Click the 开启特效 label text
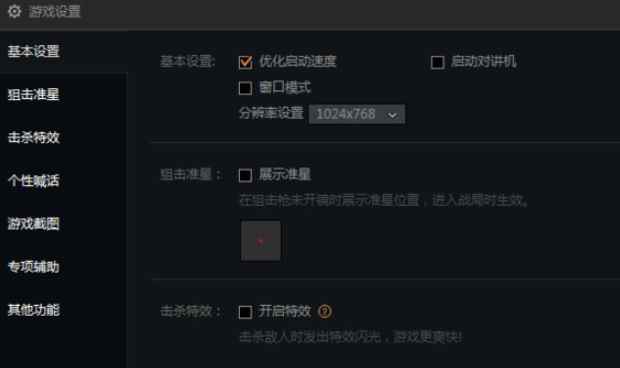620x368 pixels. [x=285, y=311]
